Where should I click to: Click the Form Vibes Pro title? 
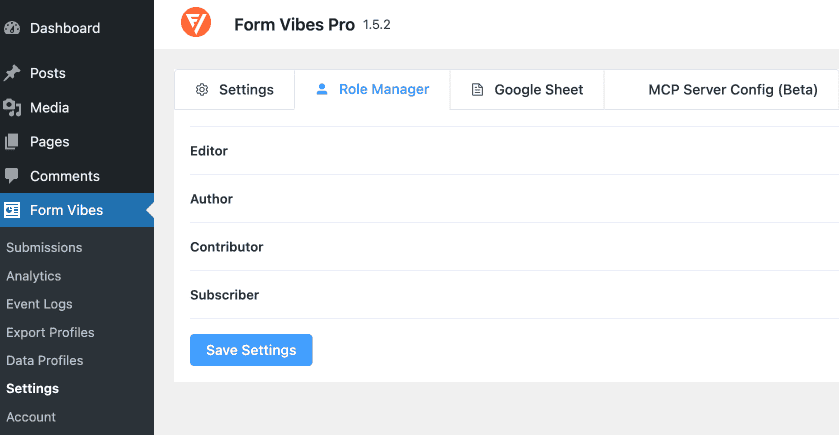[x=294, y=25]
